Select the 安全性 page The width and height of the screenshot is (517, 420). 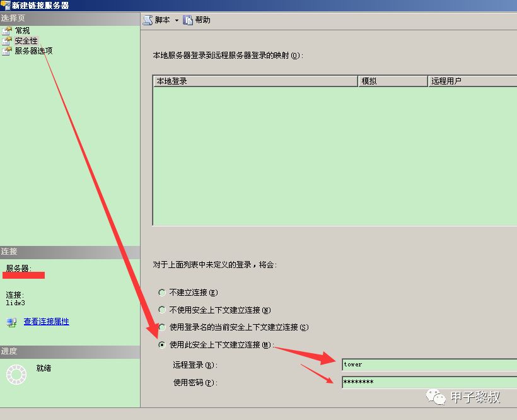coord(26,41)
